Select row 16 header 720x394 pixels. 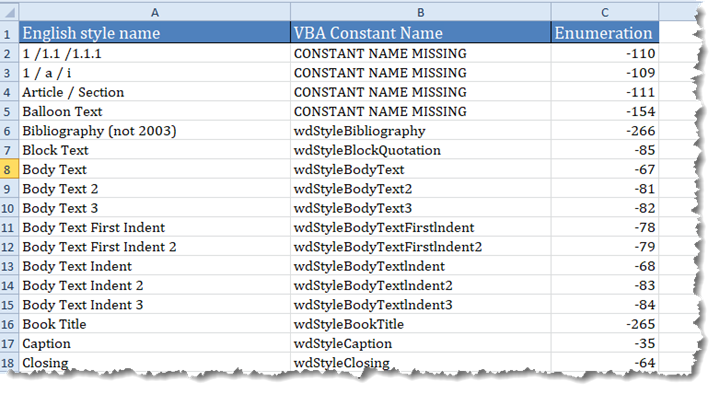tap(9, 324)
